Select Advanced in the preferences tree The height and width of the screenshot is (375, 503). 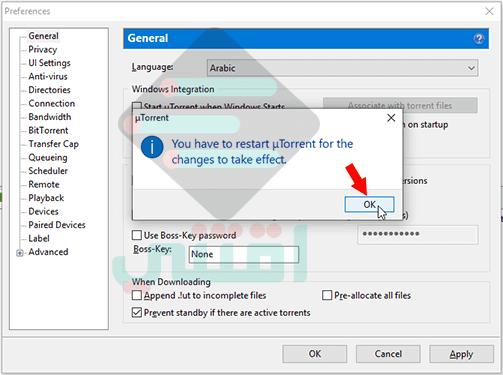[48, 252]
